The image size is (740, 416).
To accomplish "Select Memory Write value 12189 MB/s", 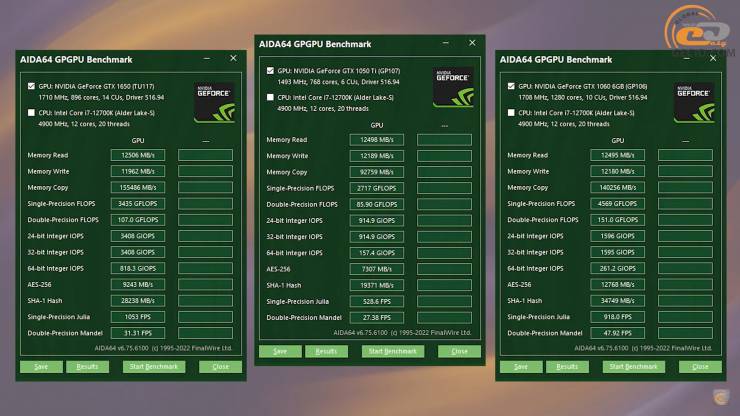I will point(377,156).
